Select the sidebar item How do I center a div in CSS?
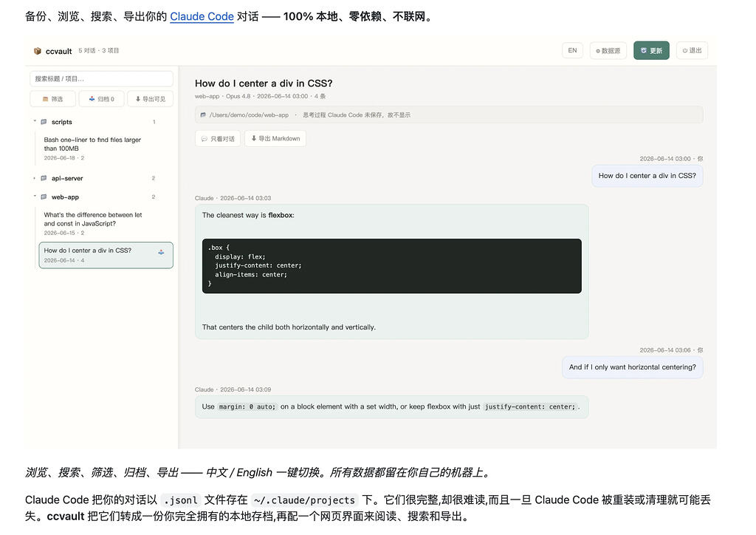Image resolution: width=756 pixels, height=535 pixels. tap(106, 255)
